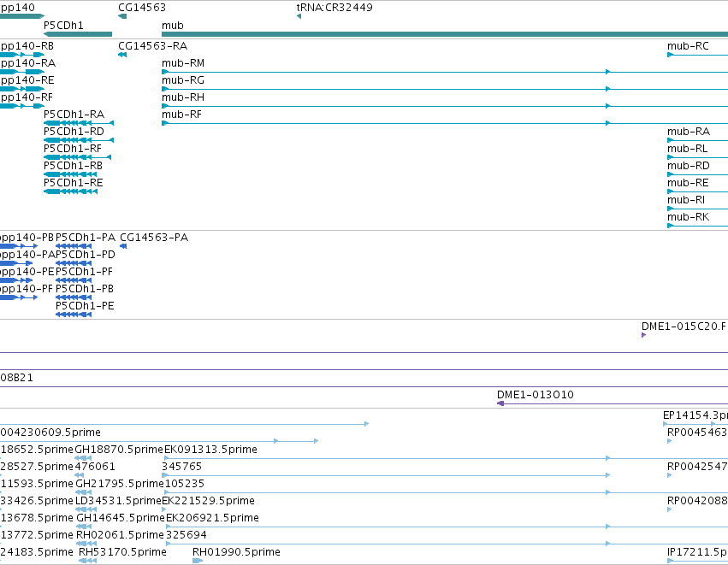Select transcript mub-RC label
The image size is (728, 565).
(x=688, y=46)
